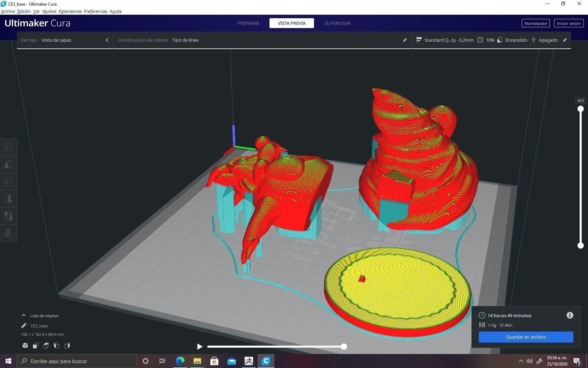Click pencil icon next to CE3_base

[24, 326]
